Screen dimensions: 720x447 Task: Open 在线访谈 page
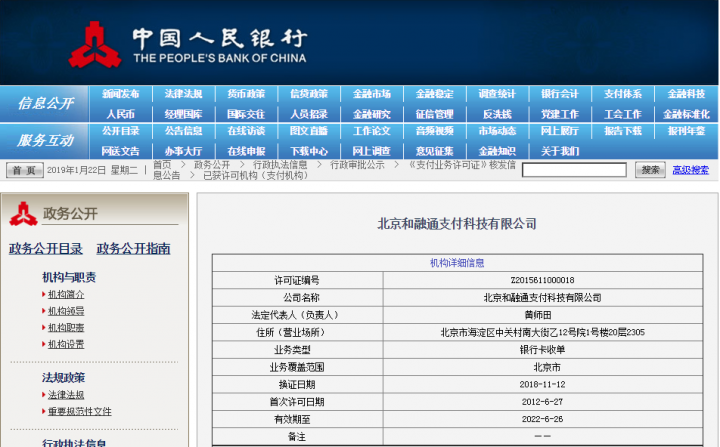[x=246, y=131]
